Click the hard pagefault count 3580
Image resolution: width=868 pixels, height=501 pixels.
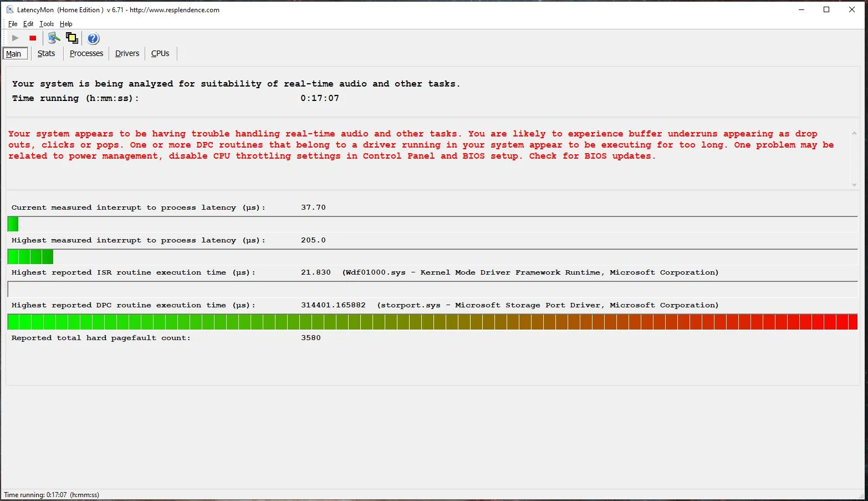coord(311,338)
